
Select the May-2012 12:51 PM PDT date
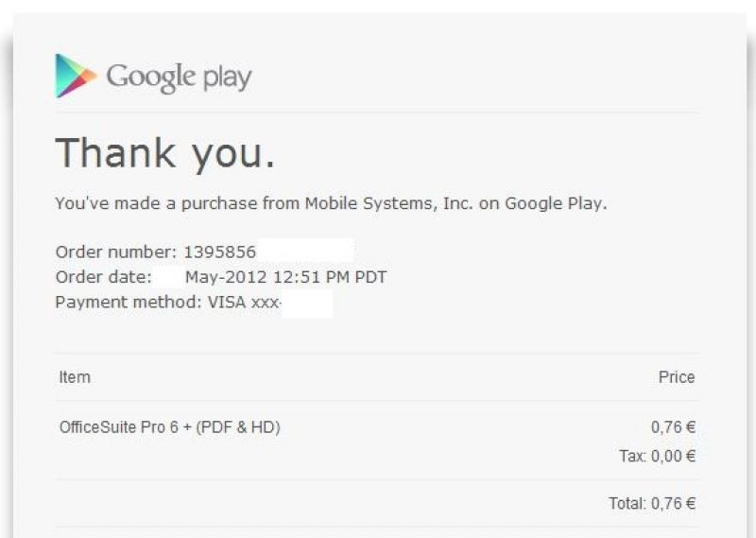coord(286,277)
